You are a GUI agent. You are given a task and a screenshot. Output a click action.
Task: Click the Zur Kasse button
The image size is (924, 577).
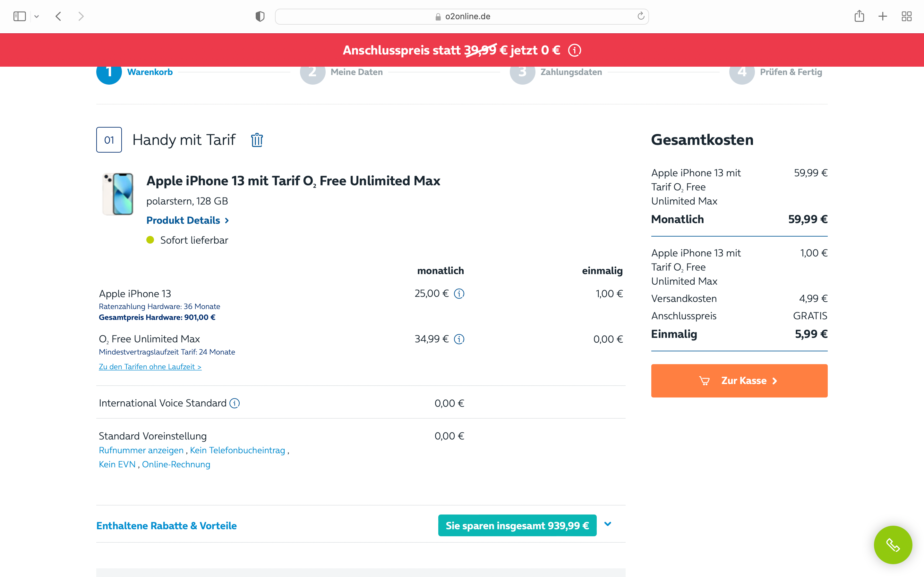739,380
